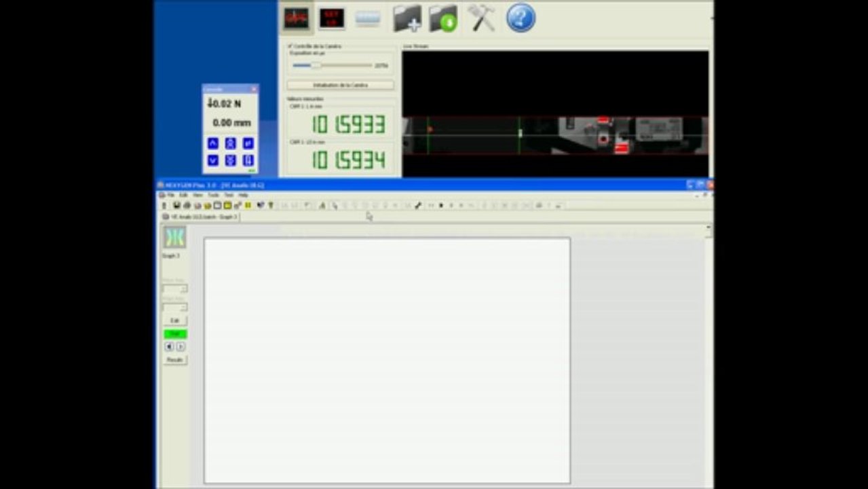868x489 pixels.
Task: Click the blank graph plotting area
Action: pos(387,361)
